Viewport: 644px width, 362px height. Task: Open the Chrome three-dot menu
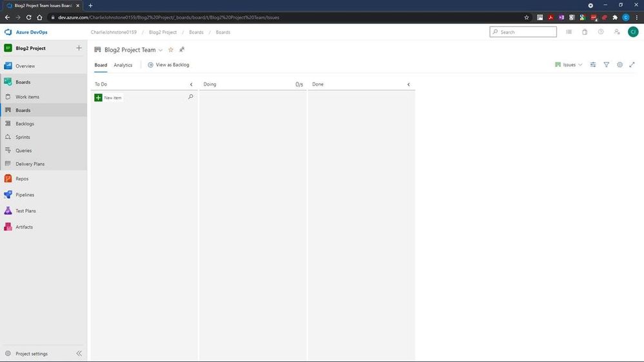(637, 17)
